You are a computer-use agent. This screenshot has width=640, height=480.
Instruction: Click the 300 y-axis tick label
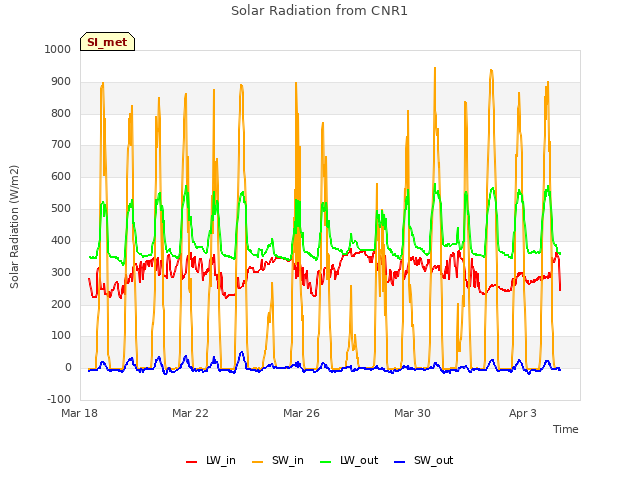61,272
